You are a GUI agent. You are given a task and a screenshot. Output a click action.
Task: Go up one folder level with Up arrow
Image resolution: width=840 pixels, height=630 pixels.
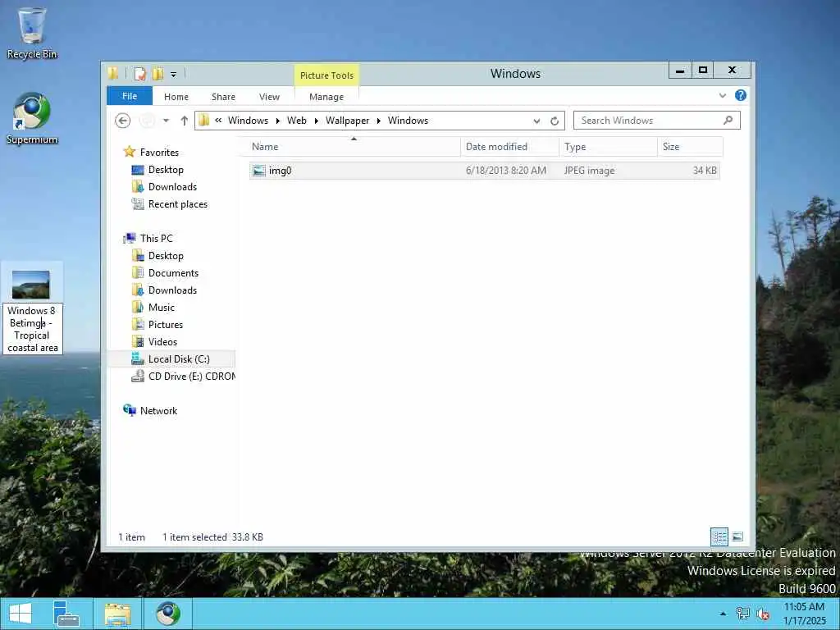185,121
